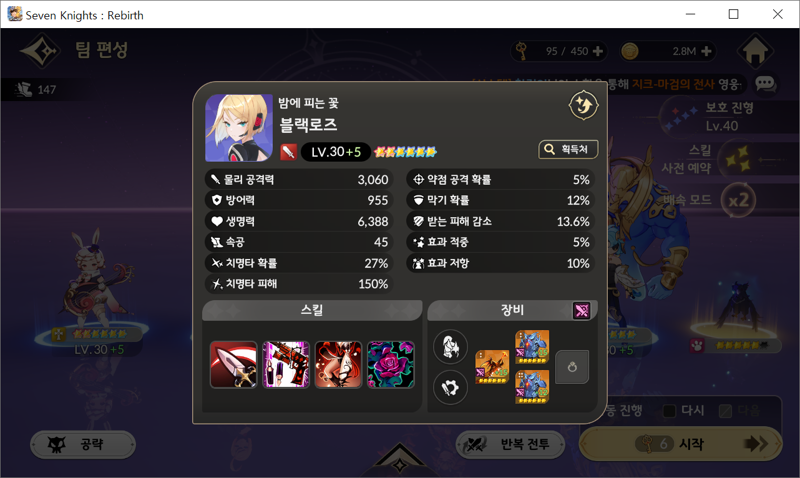The height and width of the screenshot is (478, 800).
Task: Click the purple equipment set icon beside 장비
Action: coord(582,310)
